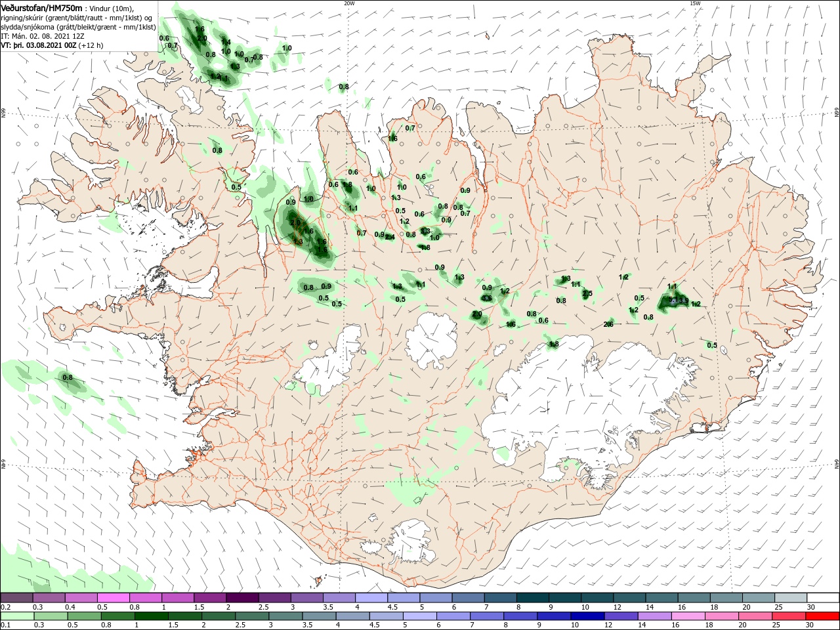The width and height of the screenshot is (840, 630).
Task: Select the initial time line starting IT:
Action: coord(43,36)
